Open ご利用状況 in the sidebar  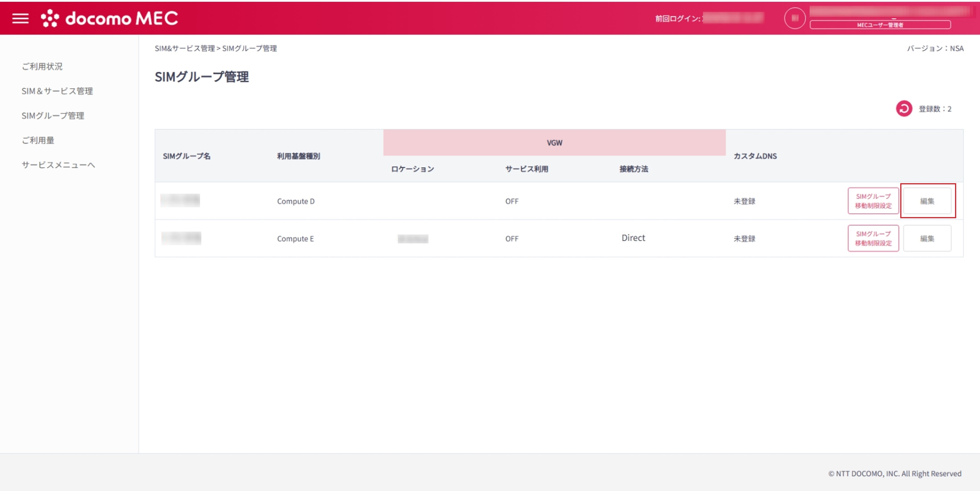point(42,67)
